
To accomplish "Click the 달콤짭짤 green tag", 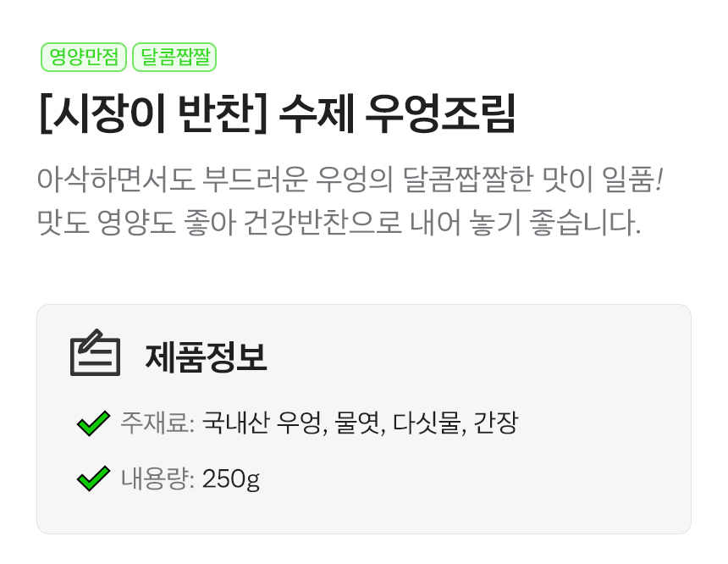I will (174, 58).
